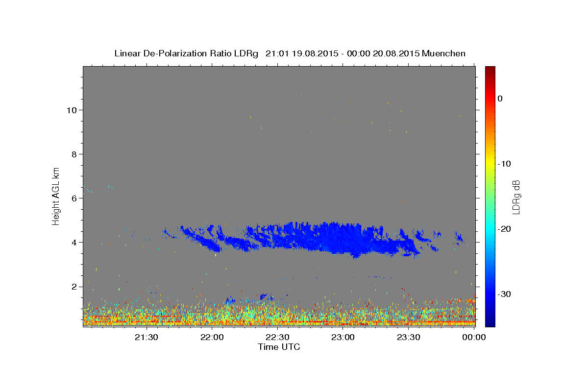Click the 'Height AGL km' axis label
This screenshot has height=392, width=588.
56,196
